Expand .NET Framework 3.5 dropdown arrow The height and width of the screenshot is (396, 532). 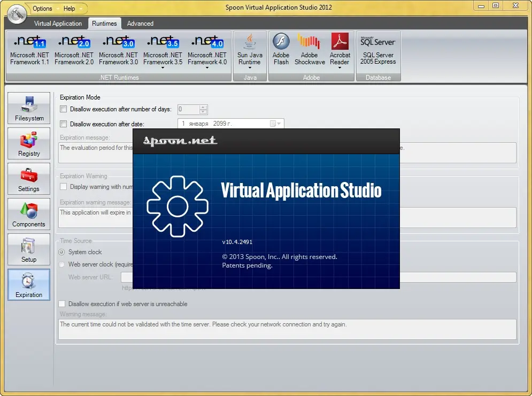163,68
